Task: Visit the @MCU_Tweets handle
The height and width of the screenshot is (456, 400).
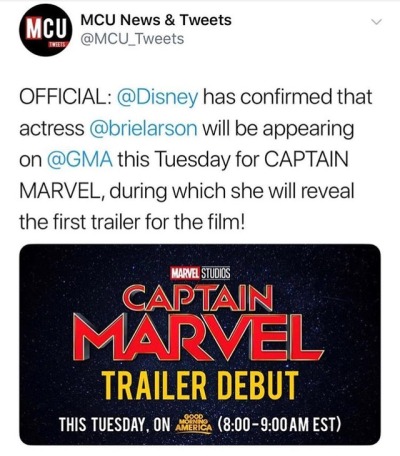Action: coord(132,39)
